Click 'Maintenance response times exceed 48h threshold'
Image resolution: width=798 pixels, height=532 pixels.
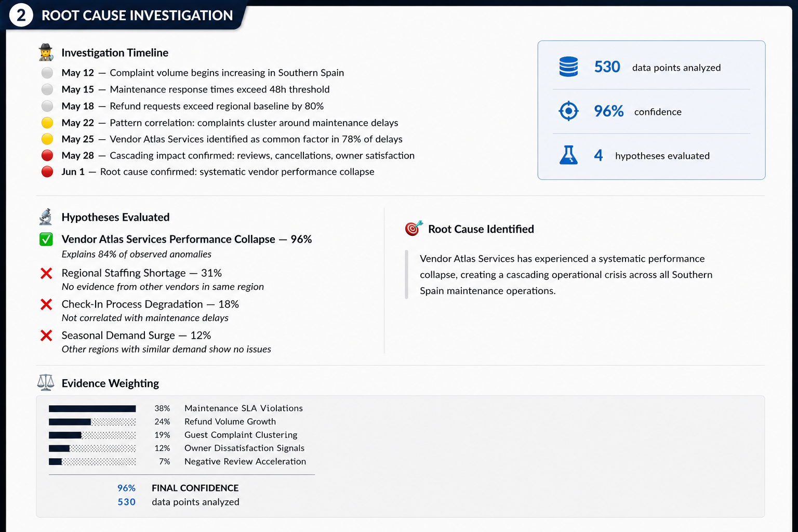(x=220, y=89)
